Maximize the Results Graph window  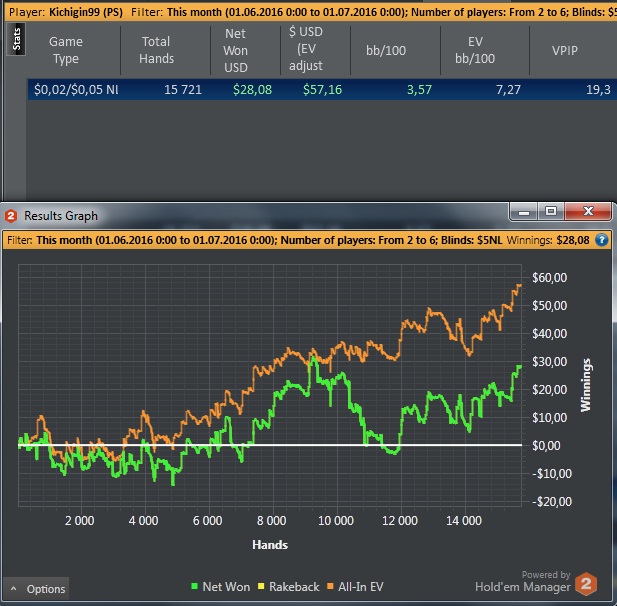pyautogui.click(x=550, y=212)
